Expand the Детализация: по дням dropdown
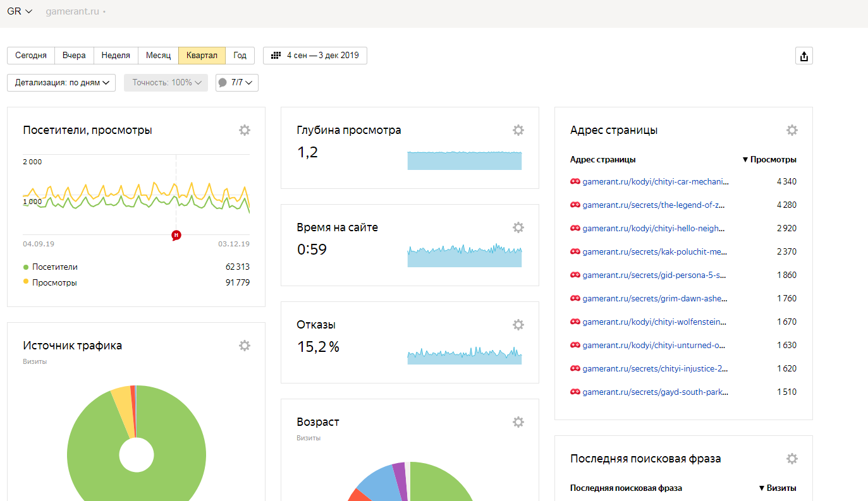The image size is (868, 501). [x=61, y=83]
